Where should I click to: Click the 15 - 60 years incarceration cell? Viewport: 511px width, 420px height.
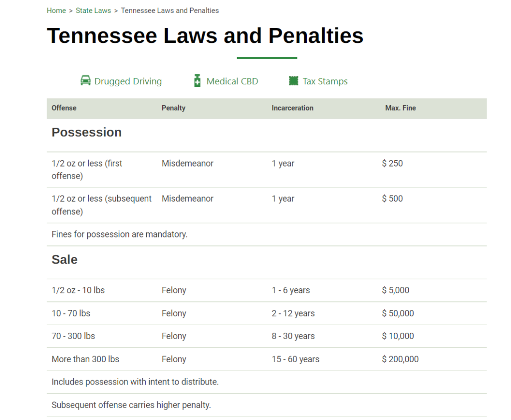[x=295, y=359]
